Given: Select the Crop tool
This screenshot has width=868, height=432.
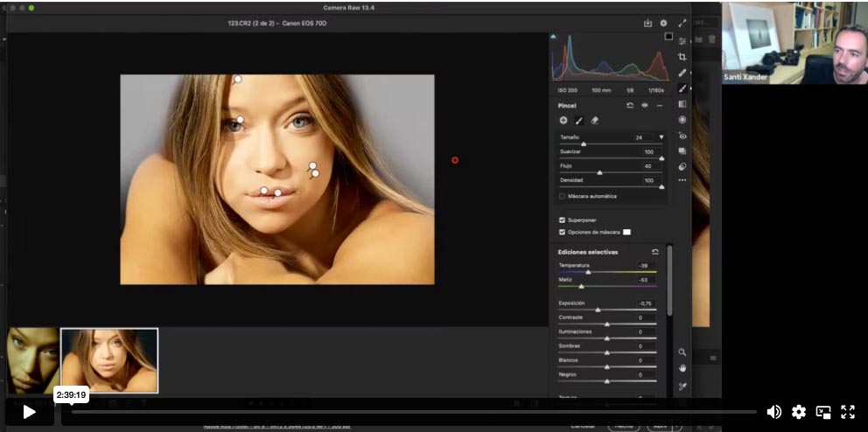Looking at the screenshot, I should click(x=682, y=57).
